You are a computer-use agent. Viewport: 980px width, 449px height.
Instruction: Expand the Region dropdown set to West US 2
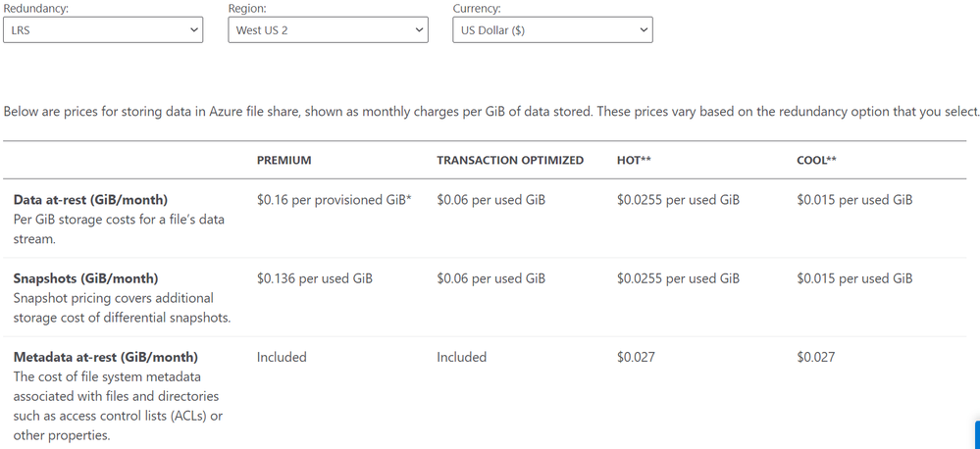click(328, 30)
